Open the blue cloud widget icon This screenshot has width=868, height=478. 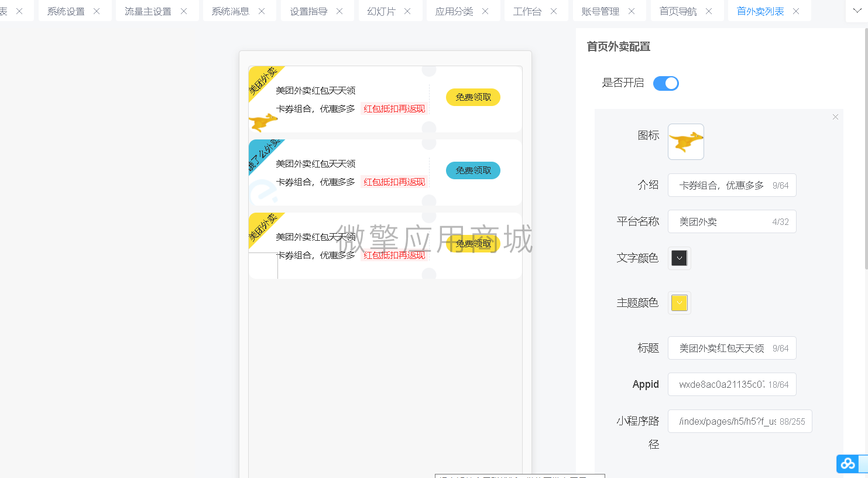click(x=848, y=464)
